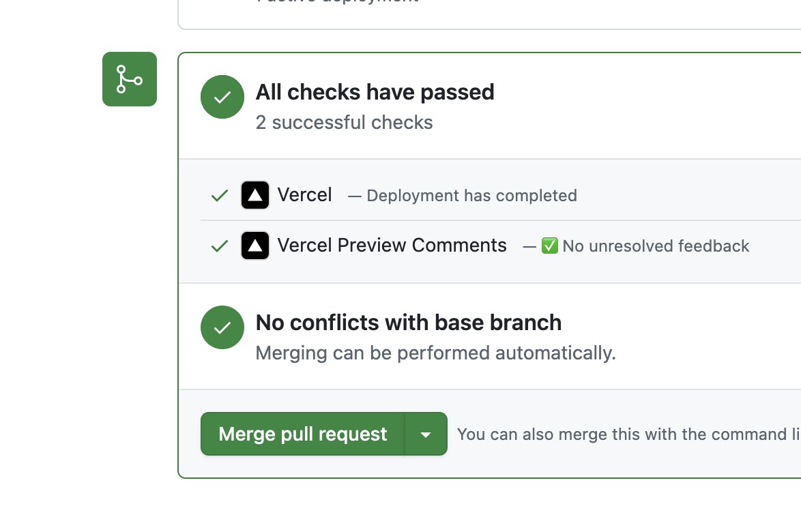
Task: Click the green tick left of Vercel Preview Comments
Action: tap(220, 246)
